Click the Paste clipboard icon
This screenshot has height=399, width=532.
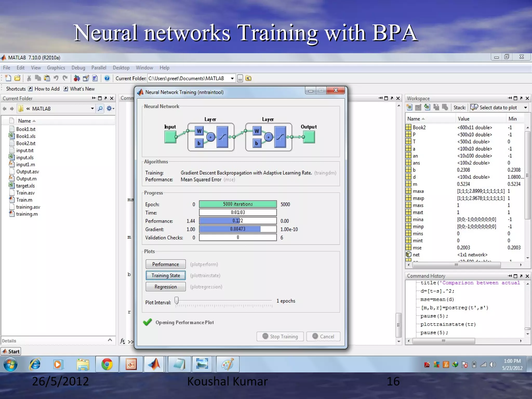click(47, 78)
